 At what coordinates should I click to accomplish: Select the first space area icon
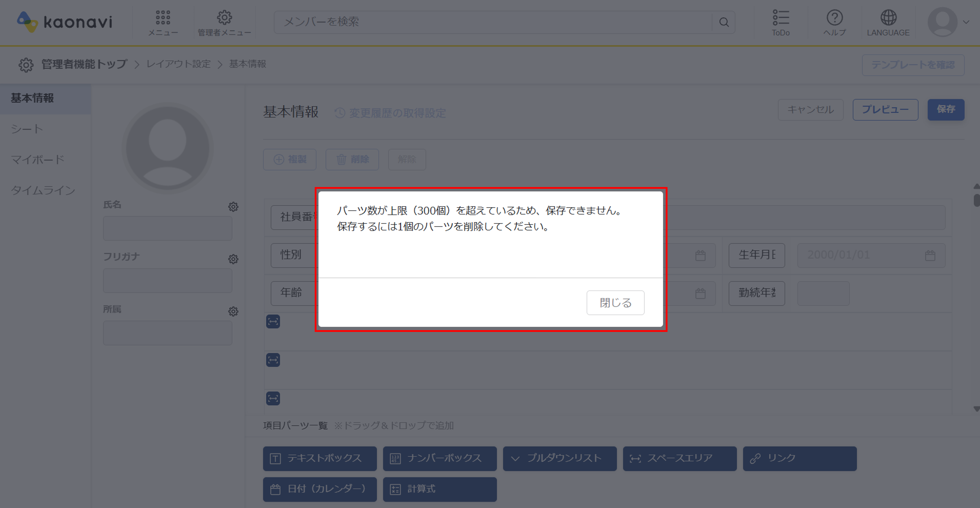tap(273, 321)
